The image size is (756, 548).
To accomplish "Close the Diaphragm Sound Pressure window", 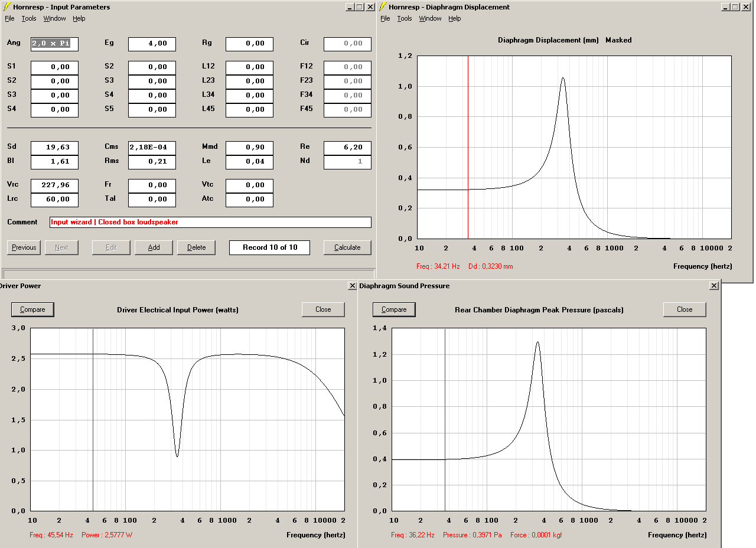I will [x=714, y=286].
